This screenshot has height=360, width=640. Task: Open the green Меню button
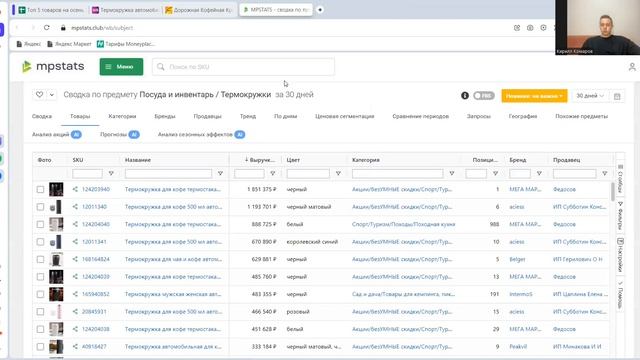[121, 67]
